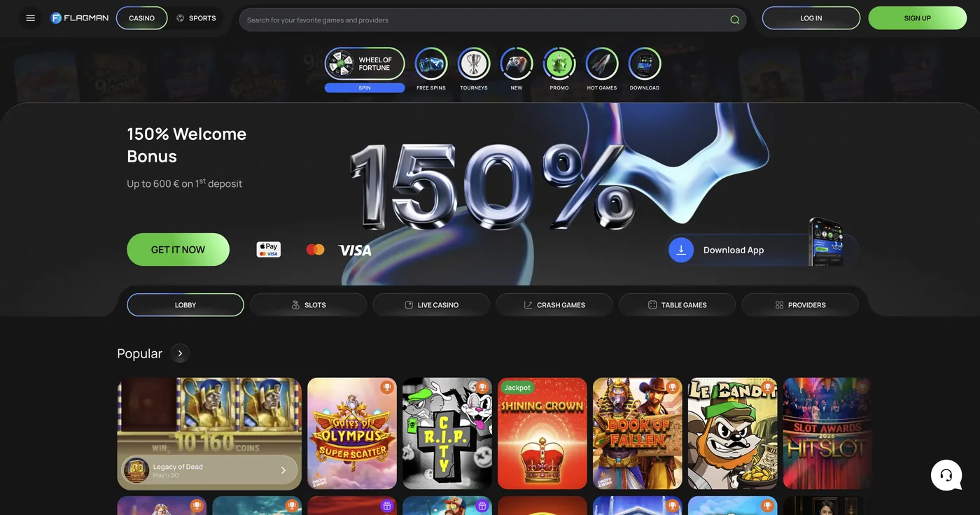Click the SIGN UP button
This screenshot has height=515, width=980.
tap(917, 18)
